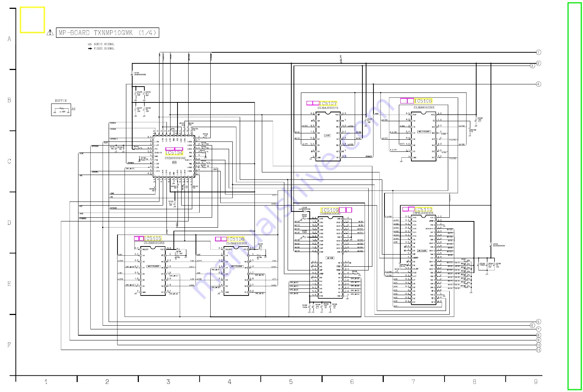Viewport: 583px width, 392px height.
Task: Click grid row letter C
Action: click(9, 161)
